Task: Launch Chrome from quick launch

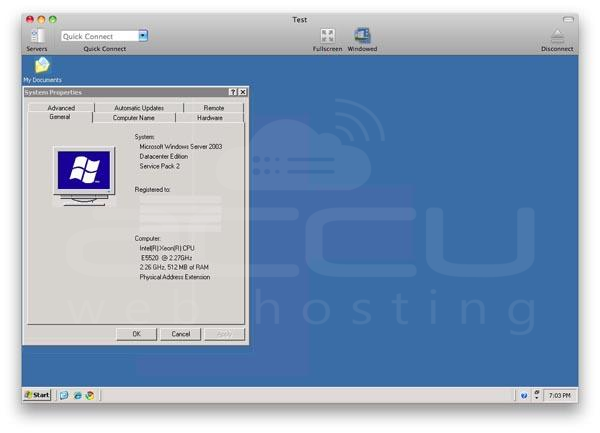Action: [x=90, y=395]
